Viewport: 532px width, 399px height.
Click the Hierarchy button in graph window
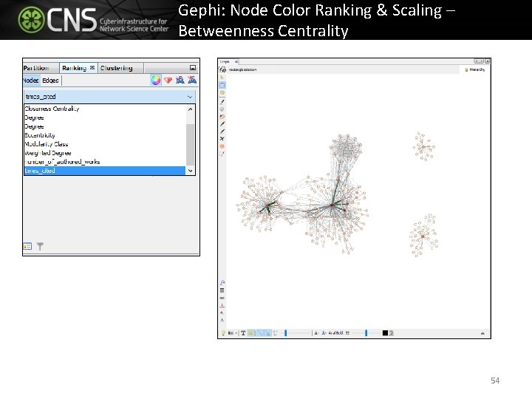click(x=474, y=69)
